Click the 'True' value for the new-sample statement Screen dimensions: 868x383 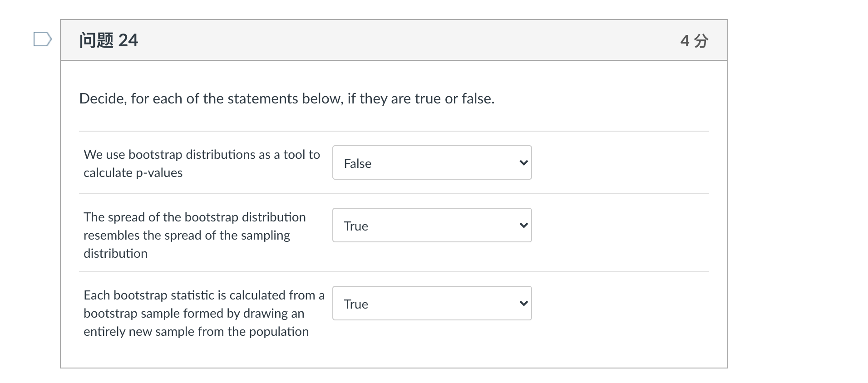pos(356,304)
